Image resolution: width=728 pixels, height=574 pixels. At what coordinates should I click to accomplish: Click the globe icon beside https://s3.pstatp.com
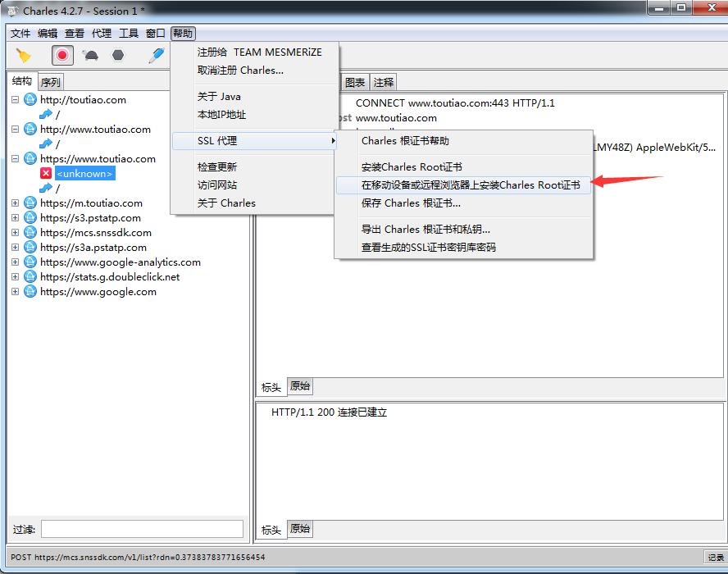pos(30,217)
